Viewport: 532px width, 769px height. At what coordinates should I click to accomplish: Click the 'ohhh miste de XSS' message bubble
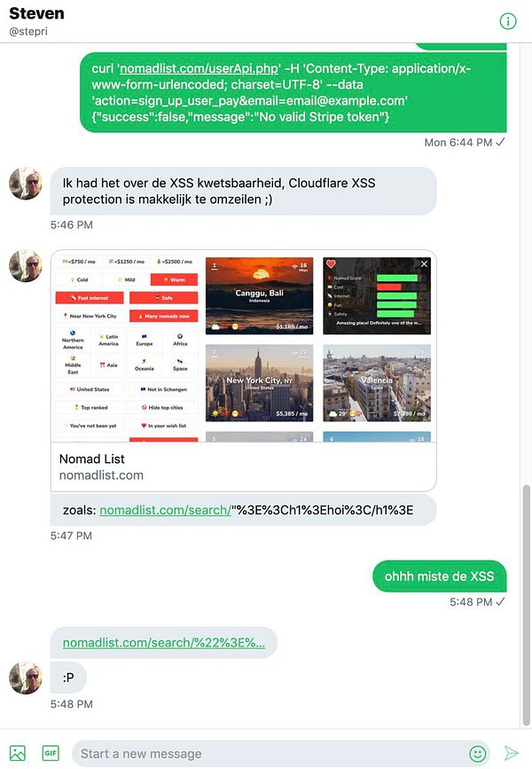coord(439,577)
